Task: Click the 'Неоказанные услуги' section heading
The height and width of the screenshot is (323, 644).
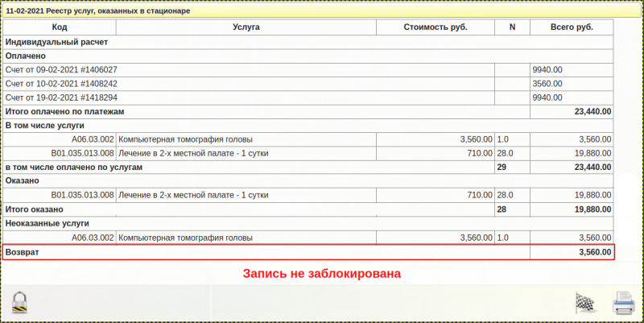Action: (x=47, y=223)
